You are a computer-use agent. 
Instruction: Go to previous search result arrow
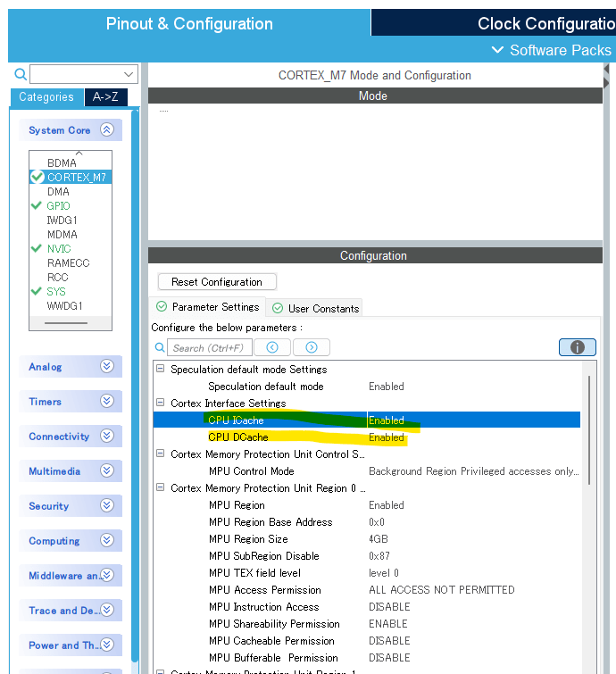click(x=272, y=347)
